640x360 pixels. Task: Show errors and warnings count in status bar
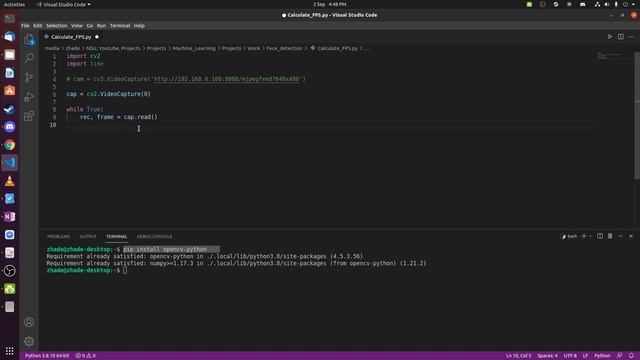pyautogui.click(x=86, y=356)
